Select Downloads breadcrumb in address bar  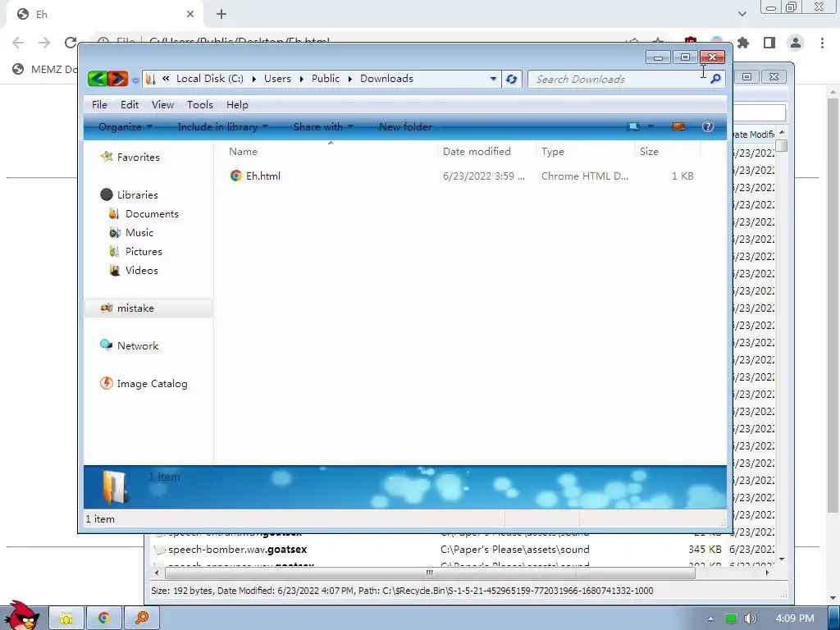point(387,79)
